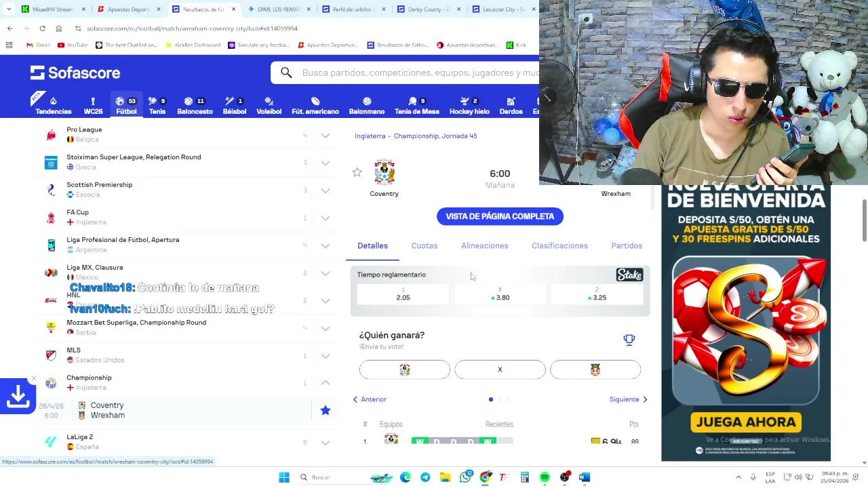Click the download arrow icon
The height and width of the screenshot is (488, 868).
coord(18,396)
